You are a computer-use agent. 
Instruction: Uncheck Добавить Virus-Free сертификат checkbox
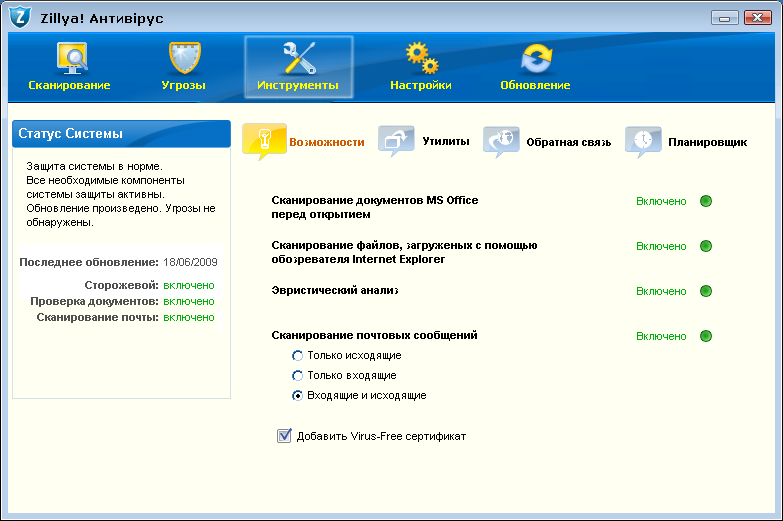point(284,436)
